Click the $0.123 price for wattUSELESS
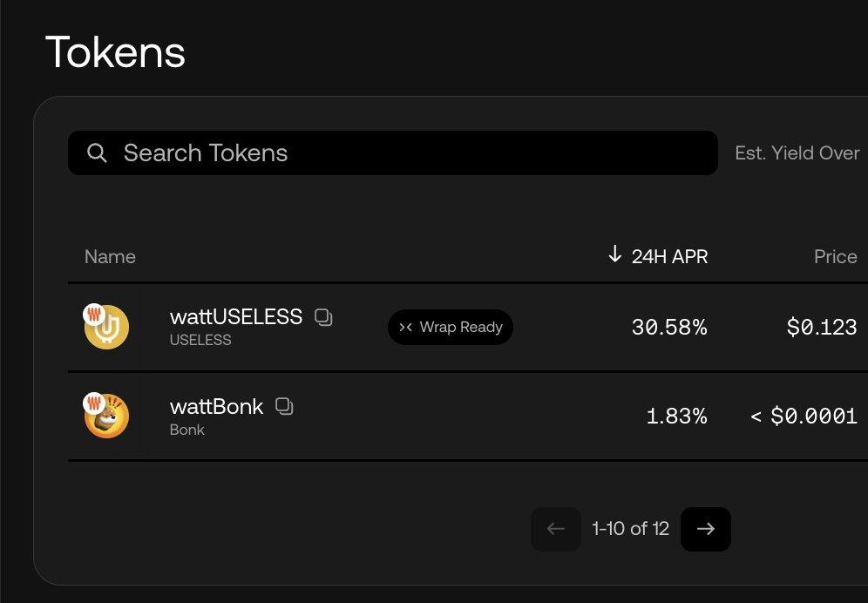Image resolution: width=868 pixels, height=603 pixels. (822, 328)
